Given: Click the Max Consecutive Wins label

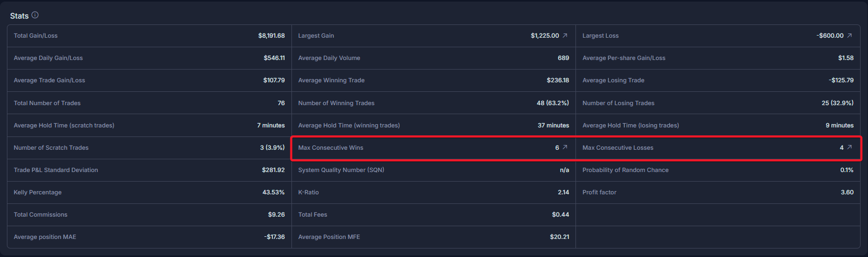Looking at the screenshot, I should (331, 148).
